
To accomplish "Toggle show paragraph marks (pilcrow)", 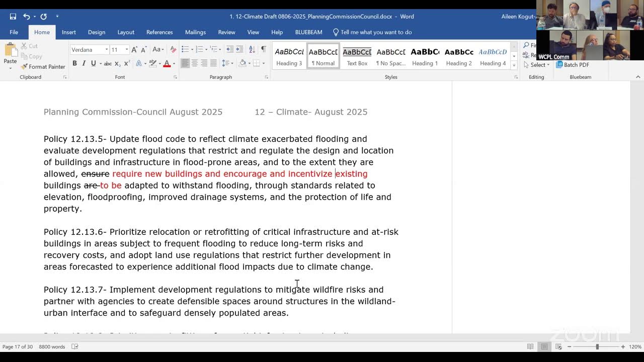I will [263, 49].
